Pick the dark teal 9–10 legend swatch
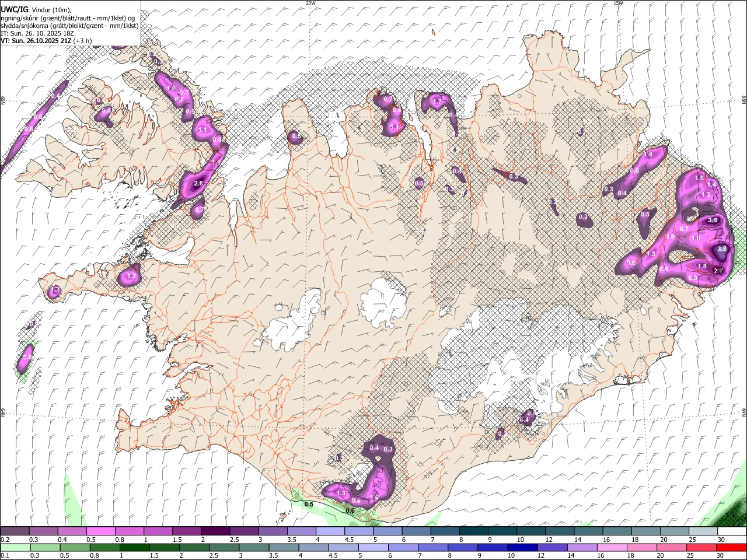 coord(503,531)
